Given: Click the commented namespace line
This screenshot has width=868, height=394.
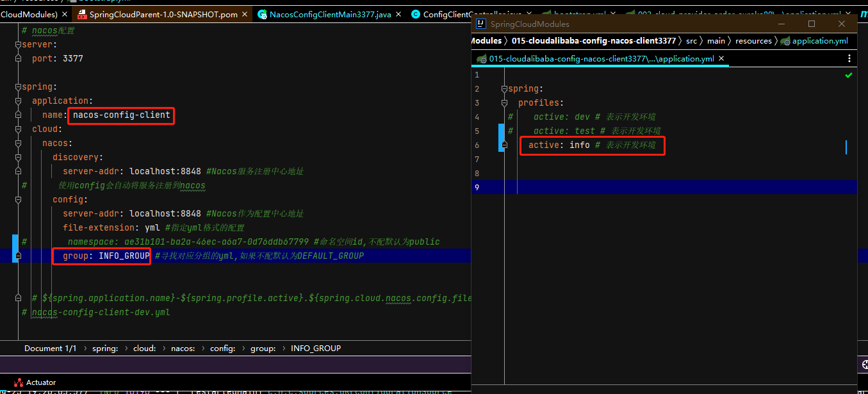Looking at the screenshot, I should tap(254, 242).
